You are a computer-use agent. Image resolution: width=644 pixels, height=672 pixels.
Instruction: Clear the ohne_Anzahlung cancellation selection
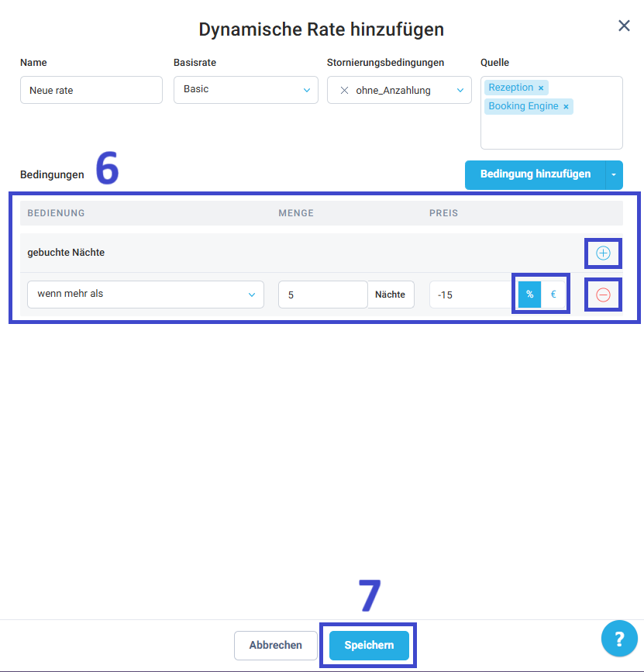pos(344,90)
